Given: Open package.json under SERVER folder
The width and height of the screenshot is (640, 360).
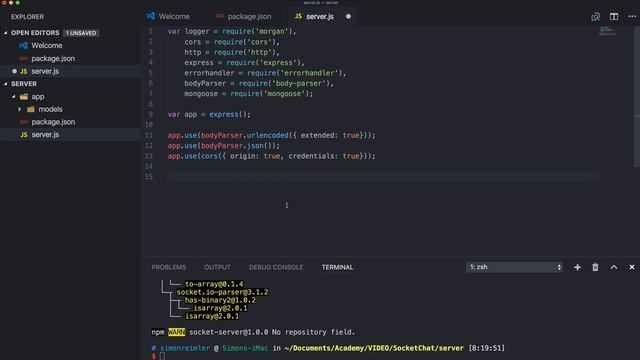Looking at the screenshot, I should click(x=53, y=122).
